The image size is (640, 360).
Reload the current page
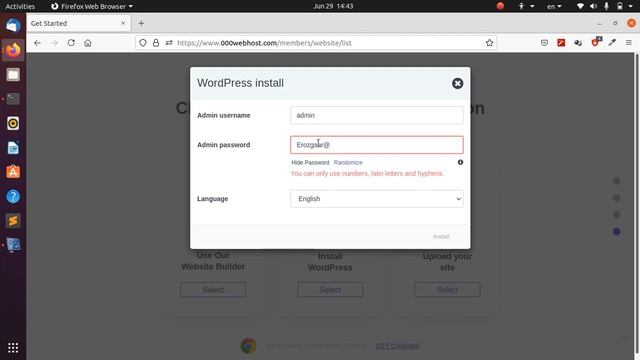click(71, 43)
